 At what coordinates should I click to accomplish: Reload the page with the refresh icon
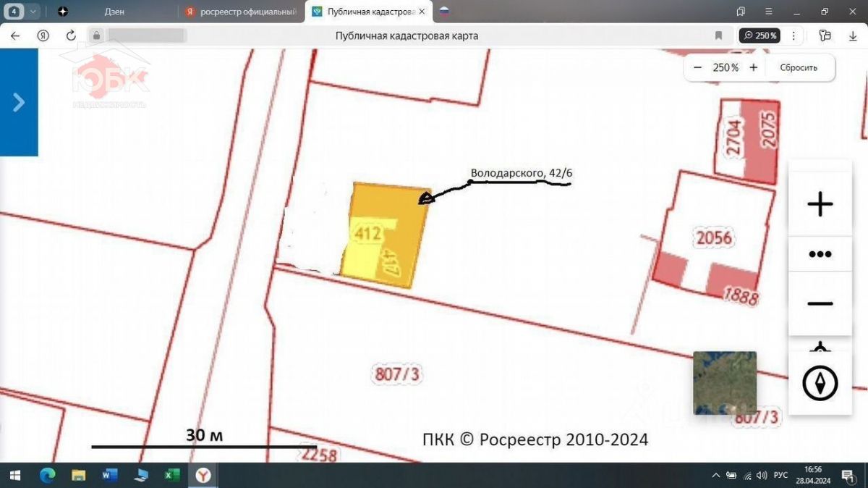pos(71,35)
